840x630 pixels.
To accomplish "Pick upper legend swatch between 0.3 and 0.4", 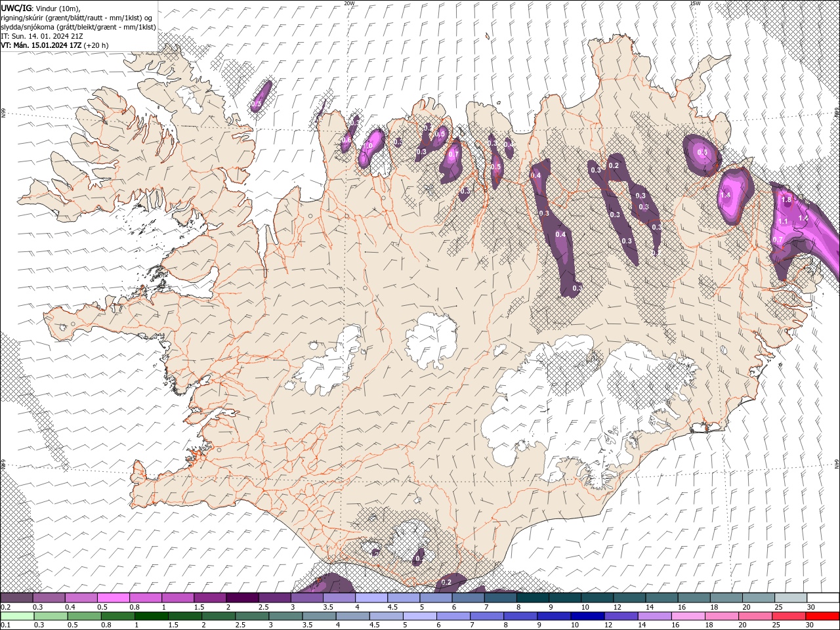I will [49, 598].
